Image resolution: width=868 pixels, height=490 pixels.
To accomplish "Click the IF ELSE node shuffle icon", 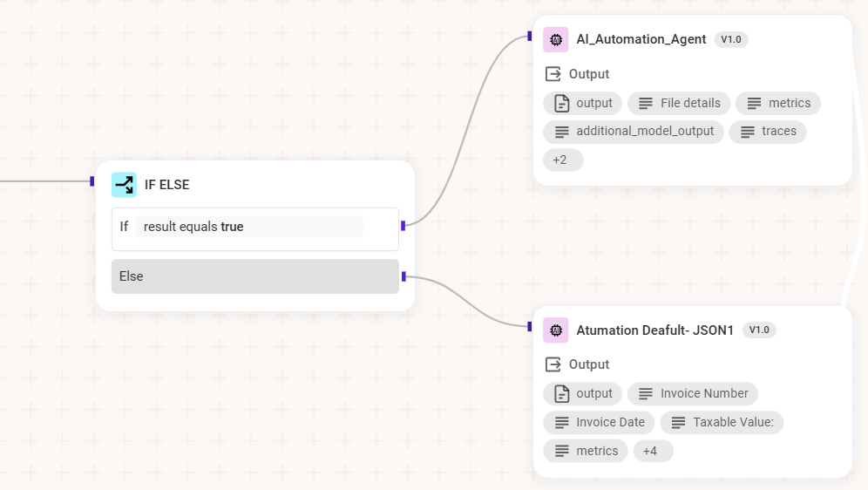I will click(x=124, y=185).
